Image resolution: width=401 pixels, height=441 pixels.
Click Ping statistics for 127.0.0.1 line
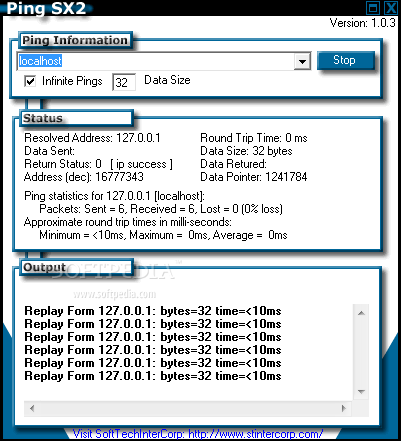[x=115, y=196]
